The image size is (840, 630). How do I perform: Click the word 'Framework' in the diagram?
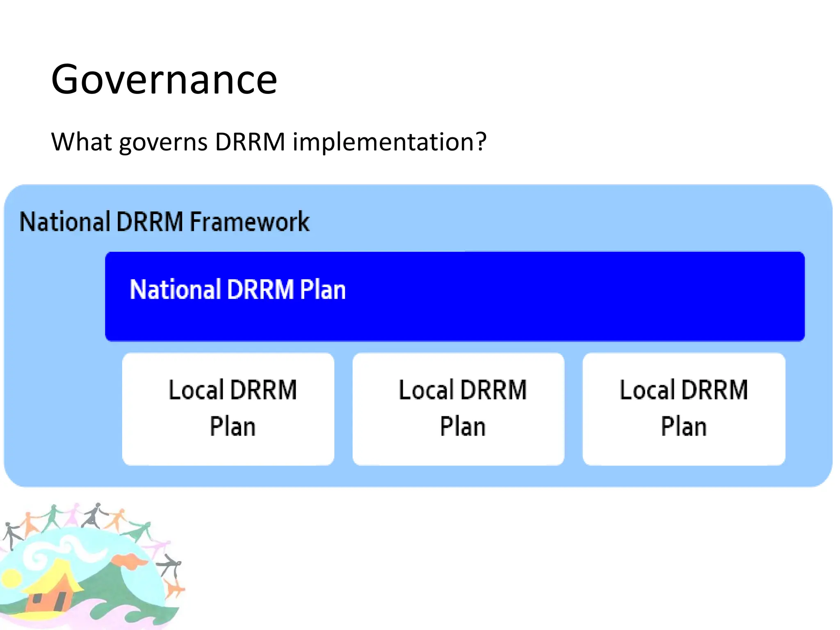pyautogui.click(x=249, y=222)
